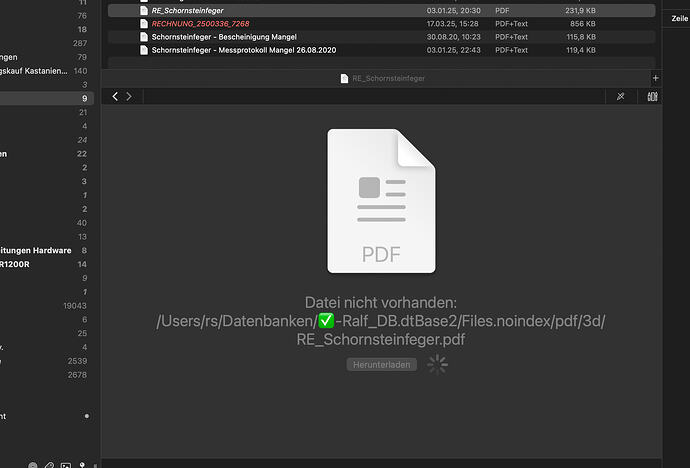Click the green checkmark emoji in path

click(x=326, y=321)
